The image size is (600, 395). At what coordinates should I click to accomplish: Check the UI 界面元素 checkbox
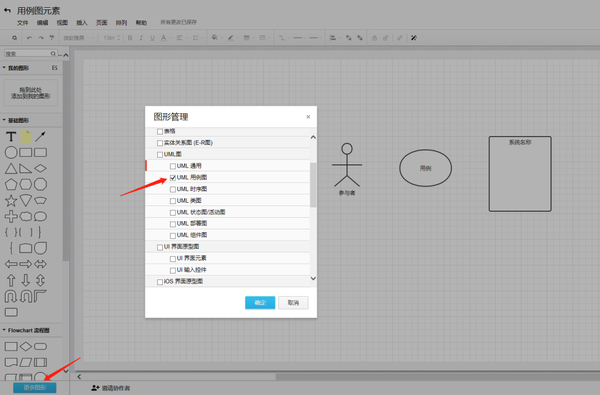pos(173,259)
